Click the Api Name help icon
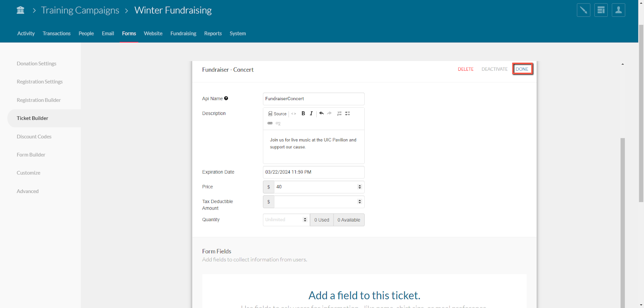Image resolution: width=644 pixels, height=308 pixels. coord(226,98)
